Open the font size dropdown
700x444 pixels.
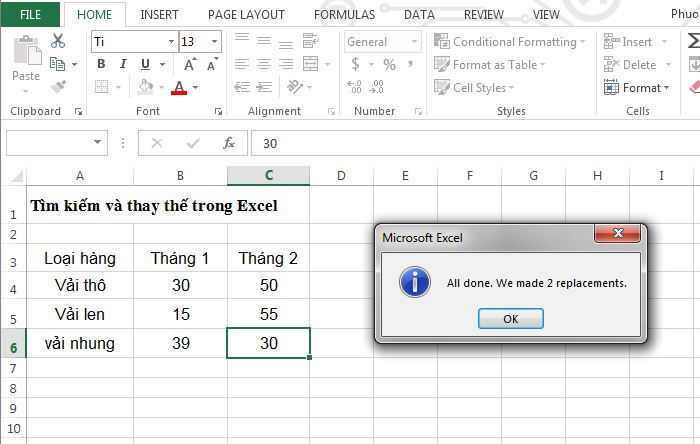click(215, 42)
